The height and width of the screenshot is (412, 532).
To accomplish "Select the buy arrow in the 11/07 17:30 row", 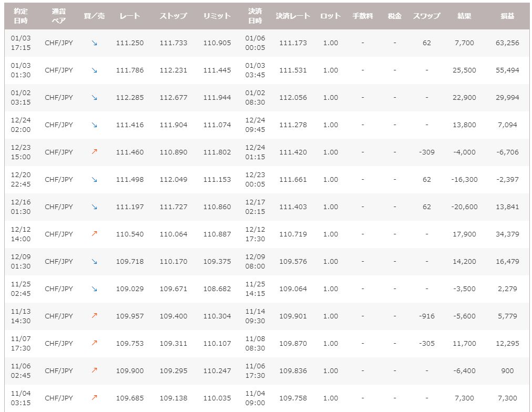I will pyautogui.click(x=95, y=344).
